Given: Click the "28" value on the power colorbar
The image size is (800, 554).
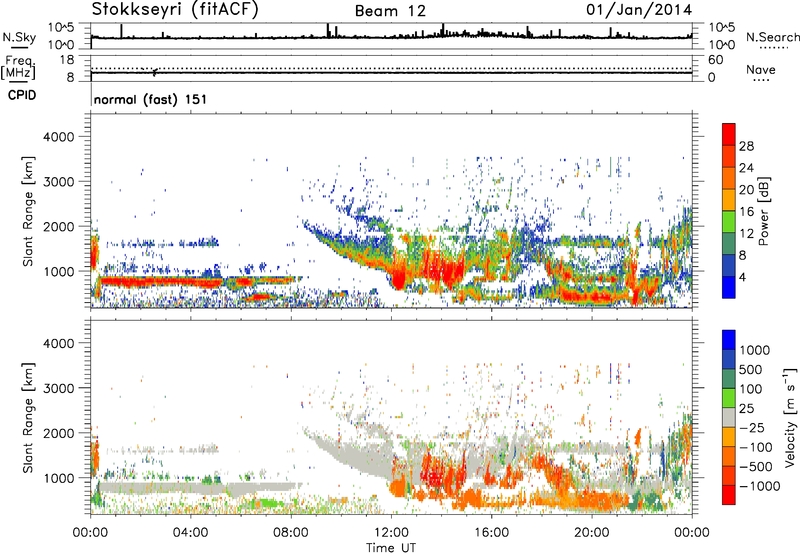Looking at the screenshot, I should coord(746,146).
